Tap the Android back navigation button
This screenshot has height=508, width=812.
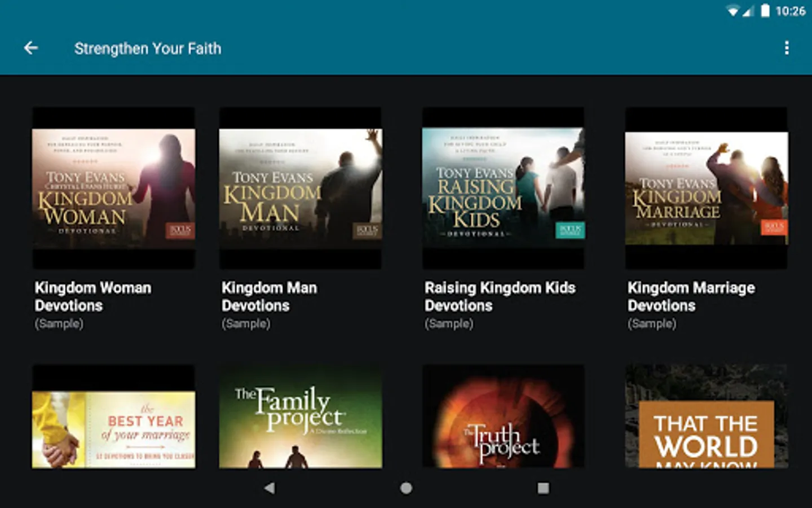pyautogui.click(x=270, y=488)
